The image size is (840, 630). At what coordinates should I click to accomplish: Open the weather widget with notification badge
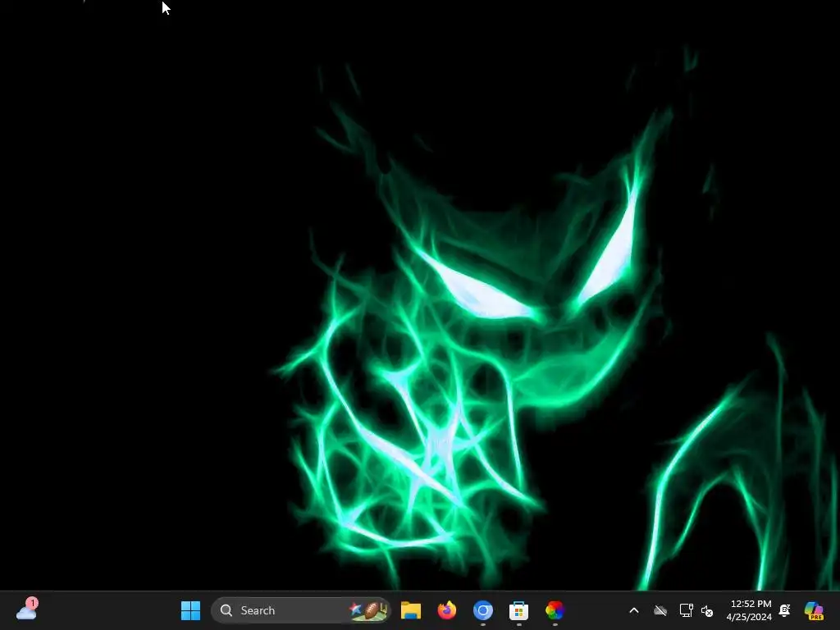point(26,609)
